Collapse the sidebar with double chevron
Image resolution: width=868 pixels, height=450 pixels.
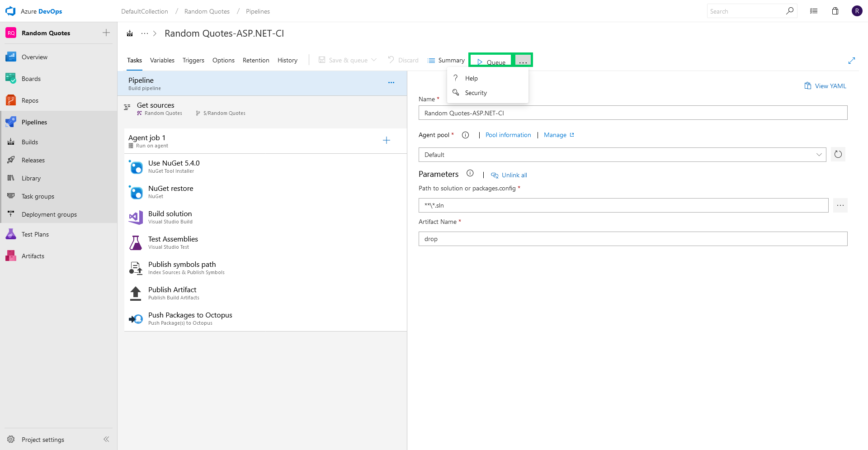coord(106,439)
